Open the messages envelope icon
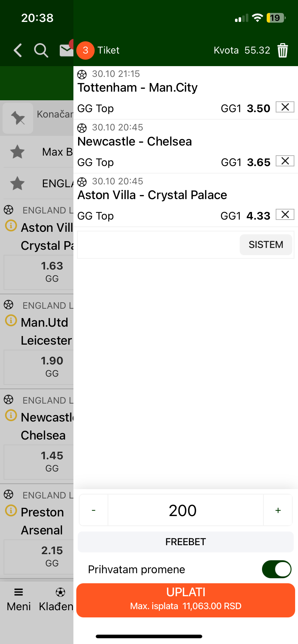Image resolution: width=298 pixels, height=644 pixels. (x=66, y=50)
